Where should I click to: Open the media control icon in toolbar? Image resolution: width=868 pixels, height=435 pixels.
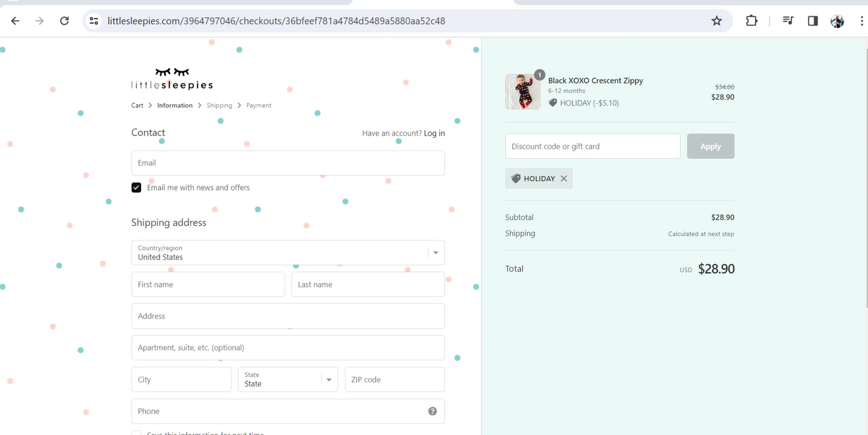pos(788,21)
